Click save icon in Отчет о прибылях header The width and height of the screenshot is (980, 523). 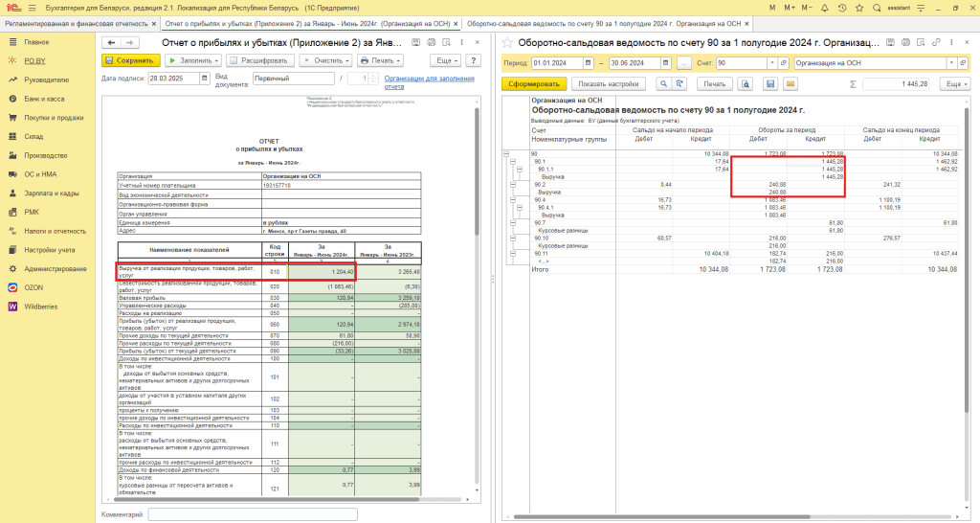click(415, 42)
